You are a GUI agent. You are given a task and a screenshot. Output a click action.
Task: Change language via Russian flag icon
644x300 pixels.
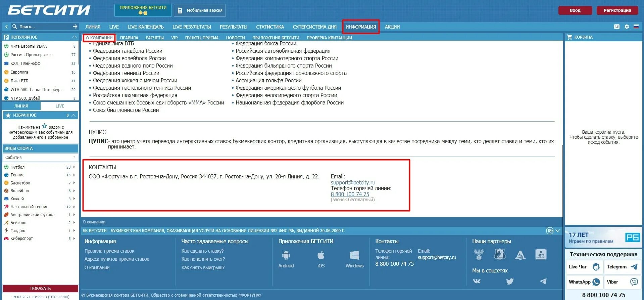click(636, 27)
